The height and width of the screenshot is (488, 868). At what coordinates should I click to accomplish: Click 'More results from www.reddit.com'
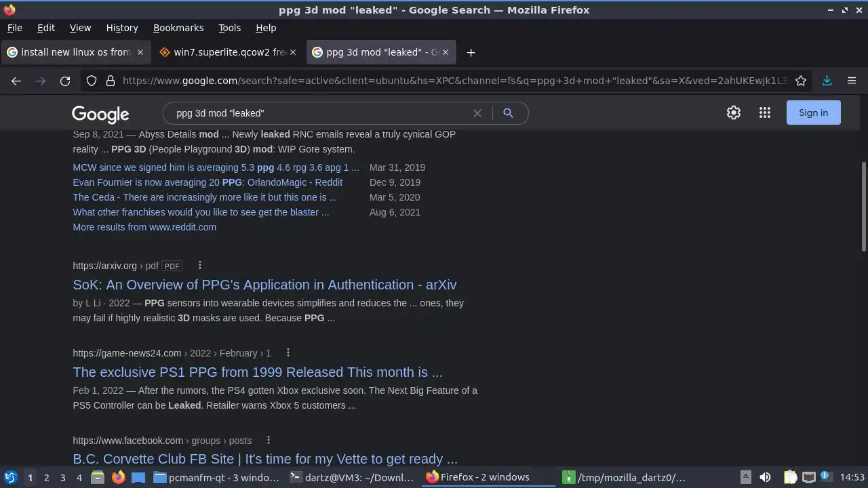(144, 227)
